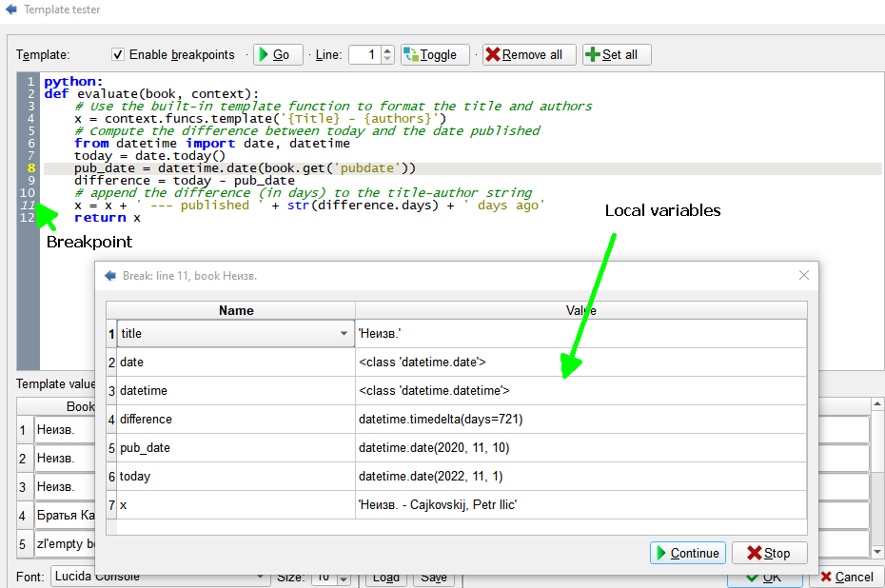Screen dimensions: 885x588
Task: Click line number 8 in the gutter
Action: pyautogui.click(x=31, y=168)
